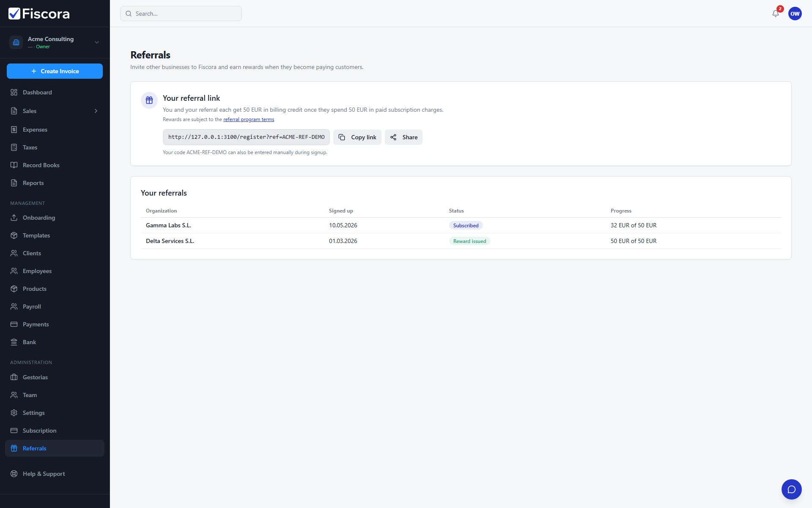
Task: Select Referrals in the sidebar
Action: [55, 448]
